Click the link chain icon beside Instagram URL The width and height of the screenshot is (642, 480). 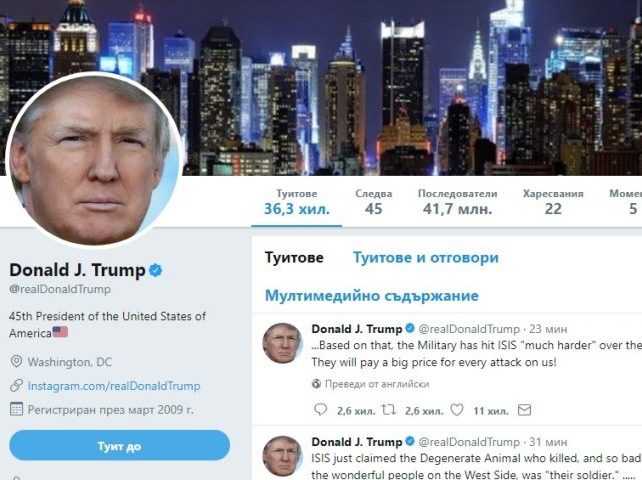click(16, 385)
